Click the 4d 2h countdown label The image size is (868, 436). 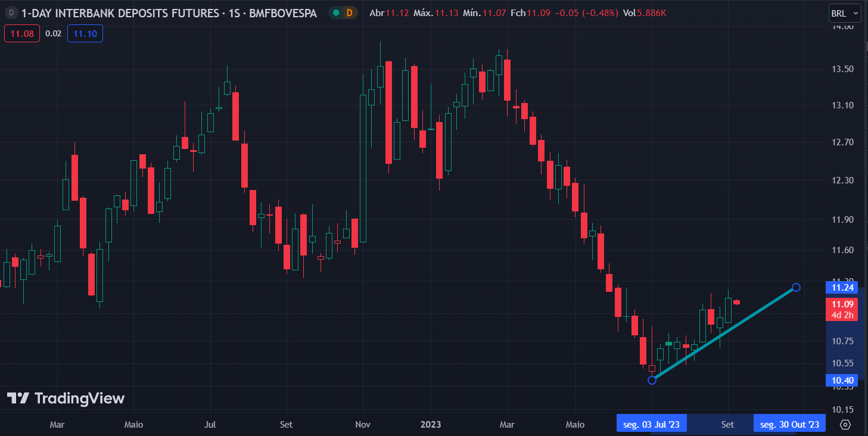(x=842, y=314)
